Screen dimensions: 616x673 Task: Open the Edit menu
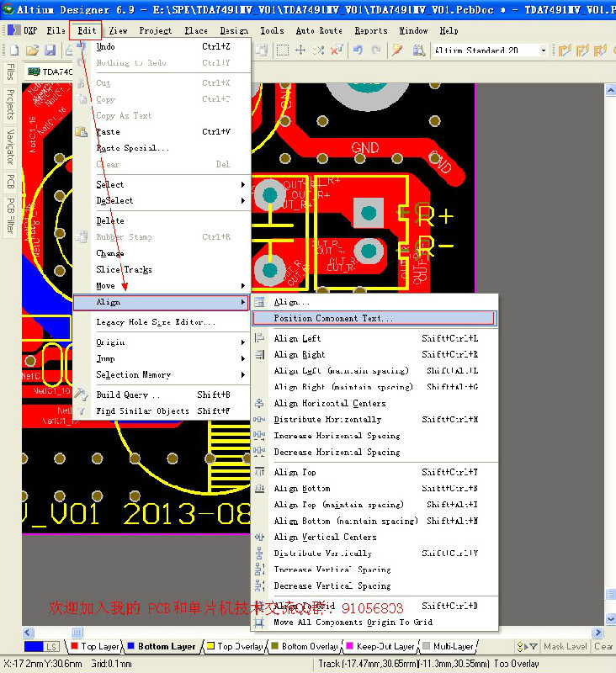pos(87,30)
